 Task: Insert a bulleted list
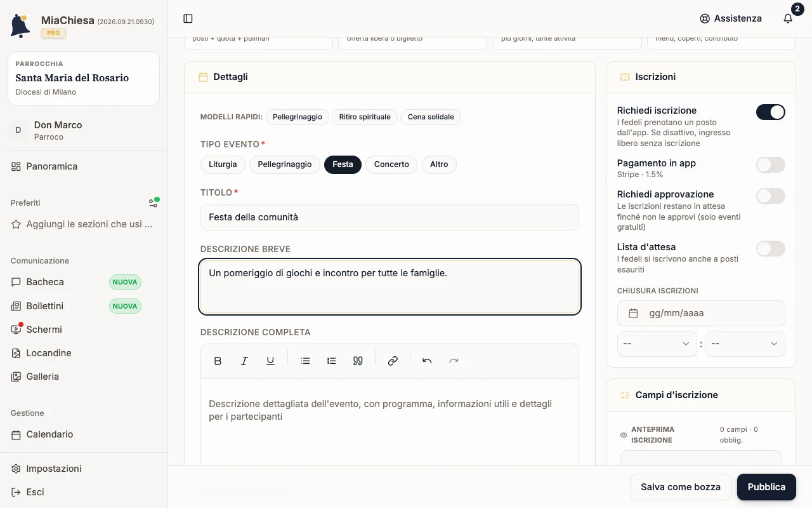tap(305, 361)
